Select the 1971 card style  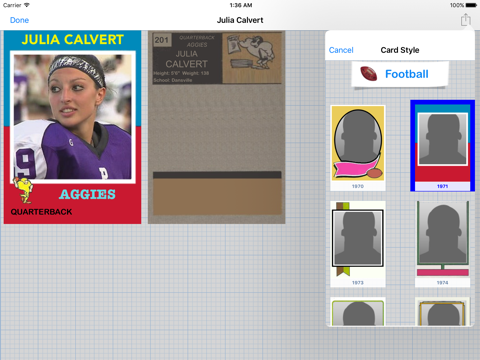pos(442,146)
